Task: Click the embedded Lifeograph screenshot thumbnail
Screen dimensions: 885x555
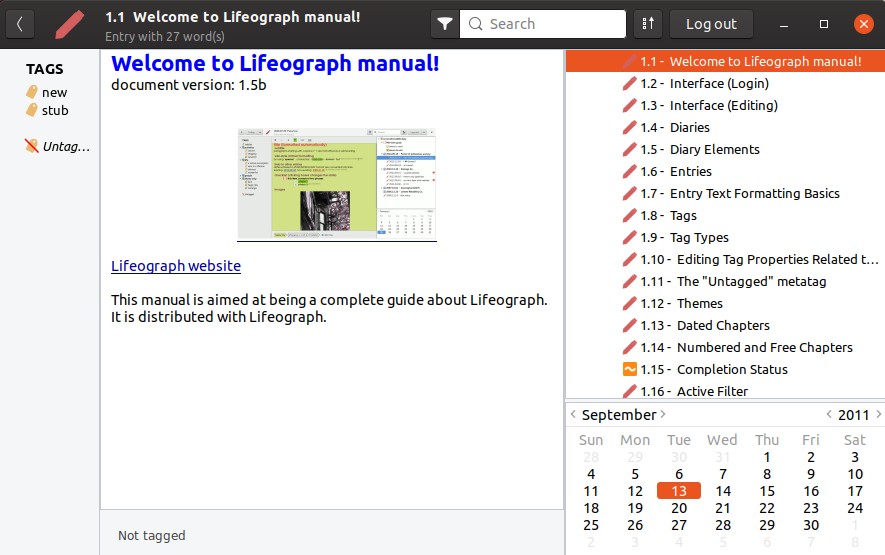Action: click(x=336, y=185)
